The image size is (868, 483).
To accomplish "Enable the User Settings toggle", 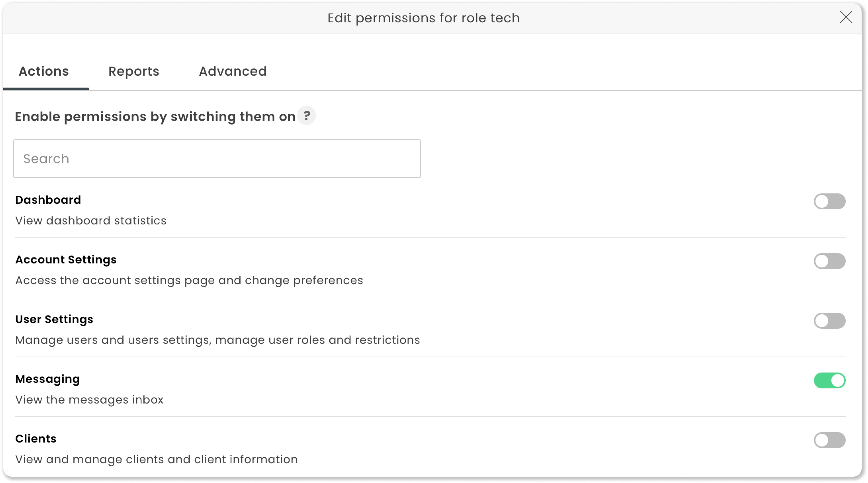I will (x=830, y=321).
